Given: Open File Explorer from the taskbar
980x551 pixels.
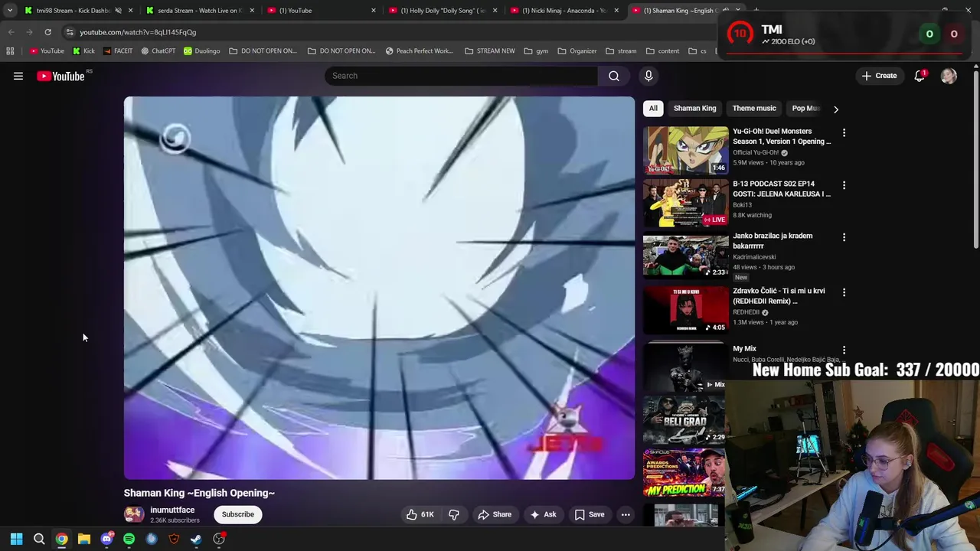Looking at the screenshot, I should click(84, 539).
